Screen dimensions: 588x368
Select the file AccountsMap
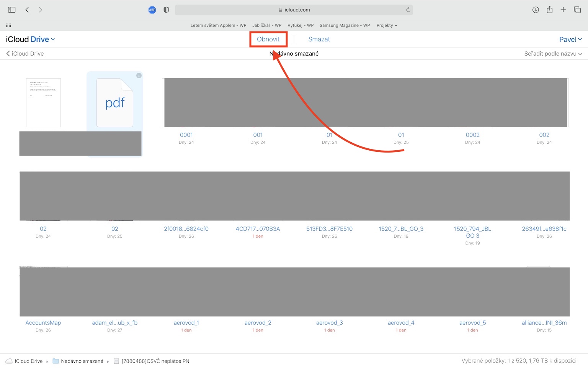(43, 323)
